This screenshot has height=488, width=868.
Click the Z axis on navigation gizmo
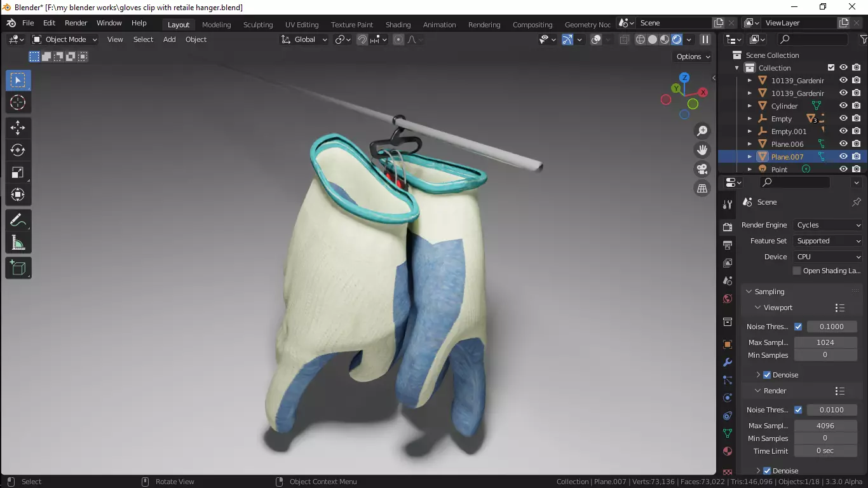[685, 78]
